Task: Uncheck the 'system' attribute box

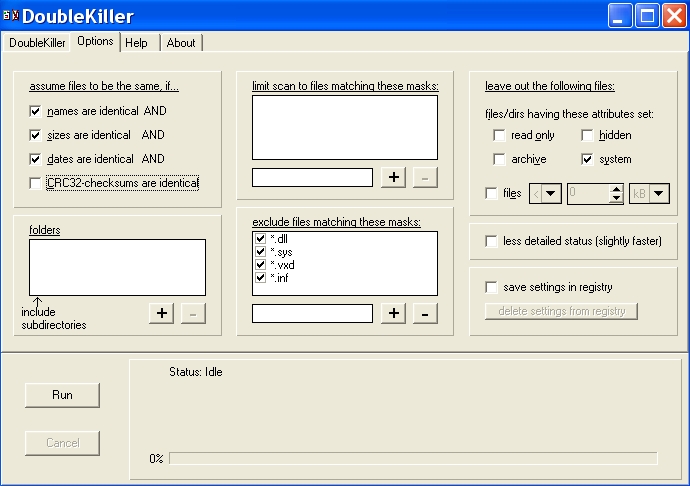Action: coord(587,159)
